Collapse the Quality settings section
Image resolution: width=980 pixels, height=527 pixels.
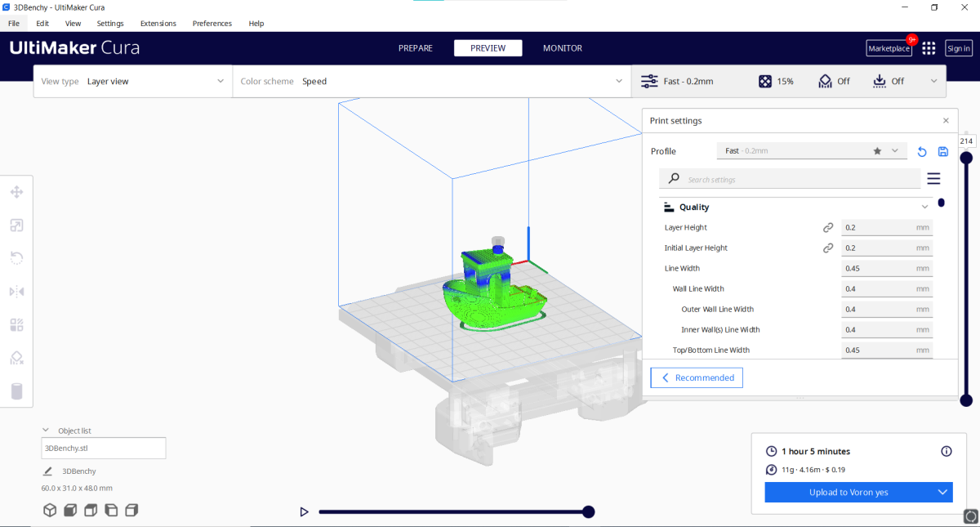coord(925,208)
